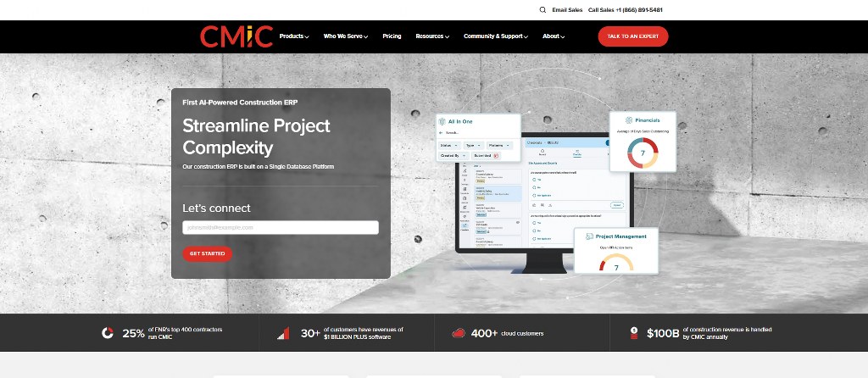
Task: Focus the email address input field
Action: point(281,227)
